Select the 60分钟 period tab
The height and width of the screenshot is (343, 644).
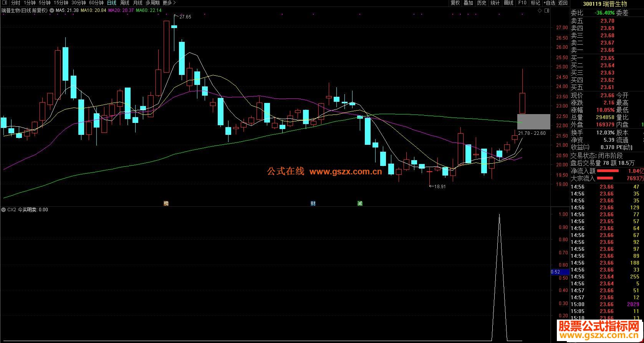pos(96,3)
